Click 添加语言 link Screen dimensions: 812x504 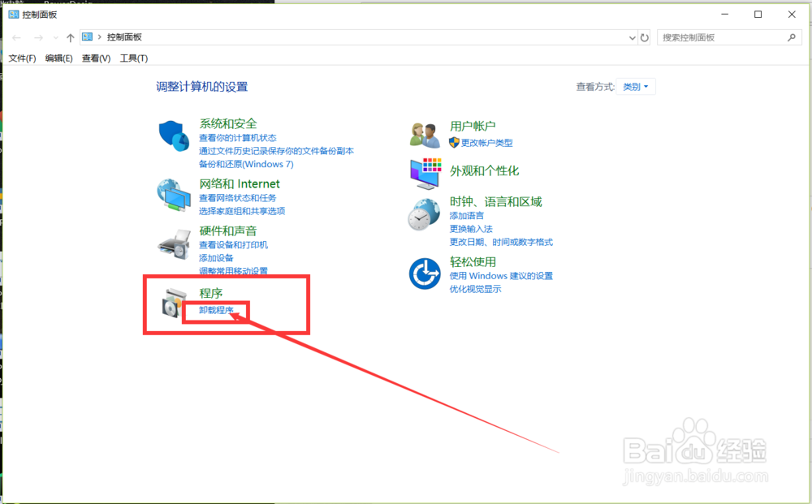(x=467, y=215)
